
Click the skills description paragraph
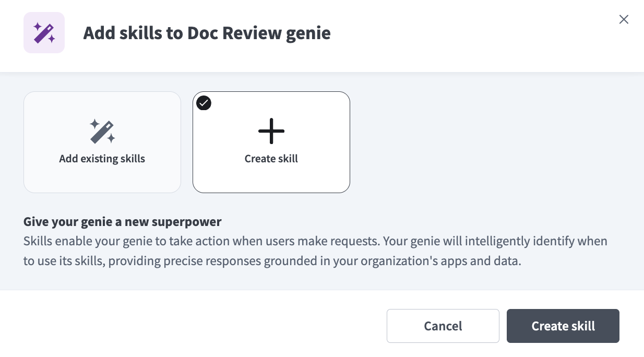click(315, 251)
